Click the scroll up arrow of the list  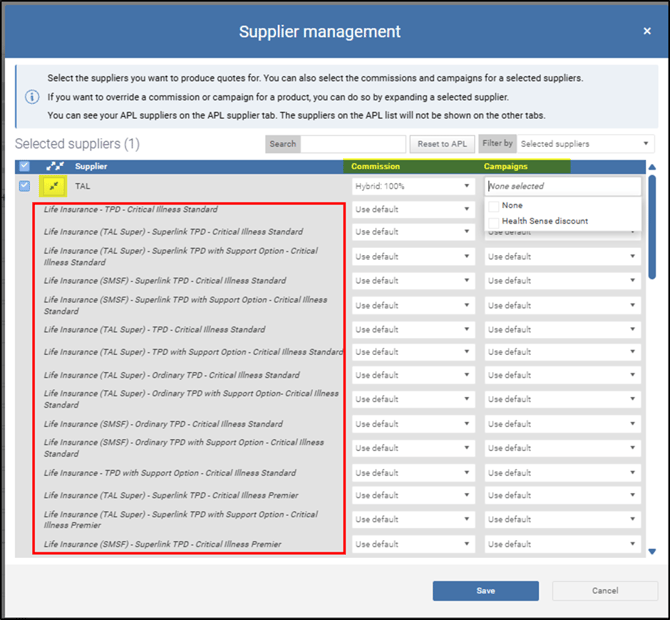coord(652,167)
